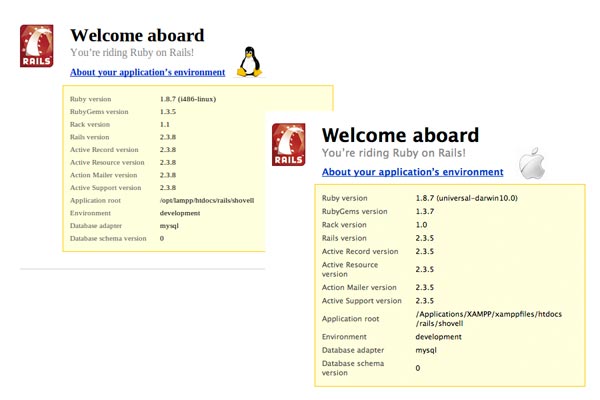Click the serif 'Welcome aboard' heading on Linux page
Screen dimensions: 600x400
coord(137,36)
